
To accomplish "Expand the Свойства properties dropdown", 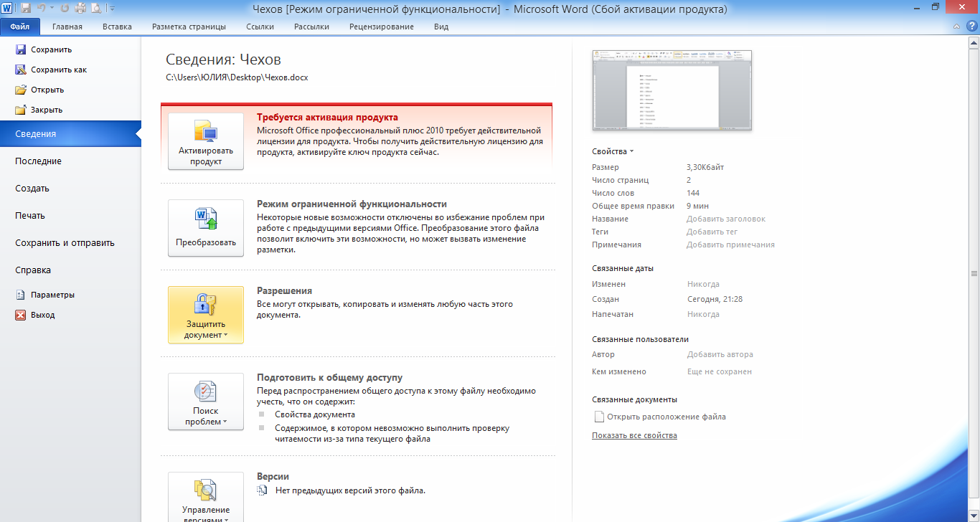I will tap(613, 151).
